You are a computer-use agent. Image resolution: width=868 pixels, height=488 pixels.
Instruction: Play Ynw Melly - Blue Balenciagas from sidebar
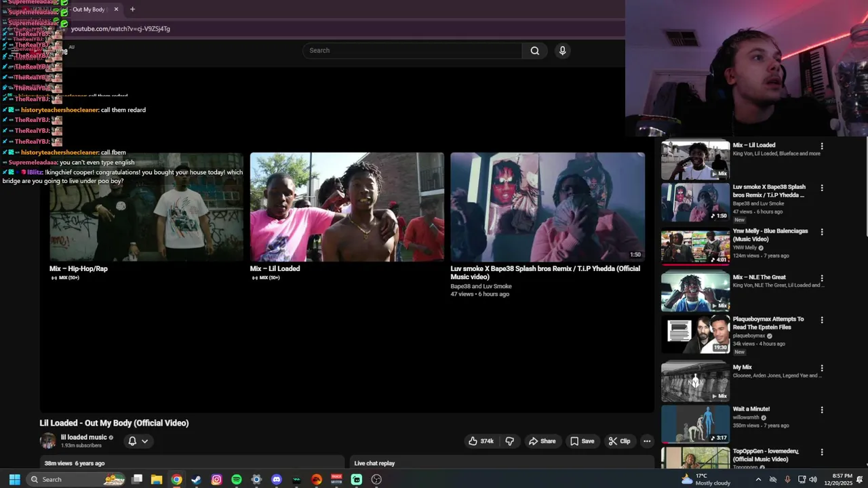(x=695, y=247)
